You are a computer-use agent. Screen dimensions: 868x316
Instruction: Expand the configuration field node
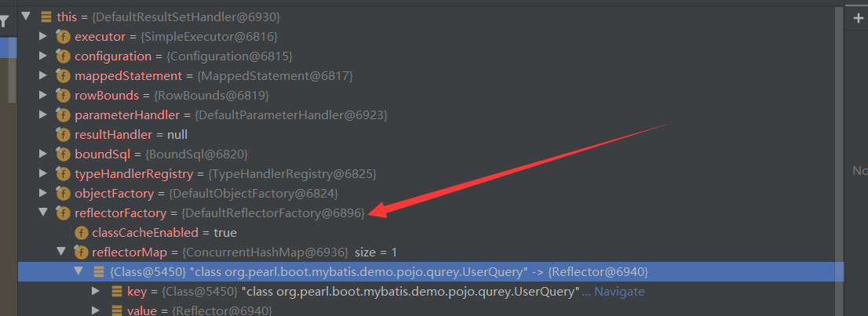coord(43,56)
